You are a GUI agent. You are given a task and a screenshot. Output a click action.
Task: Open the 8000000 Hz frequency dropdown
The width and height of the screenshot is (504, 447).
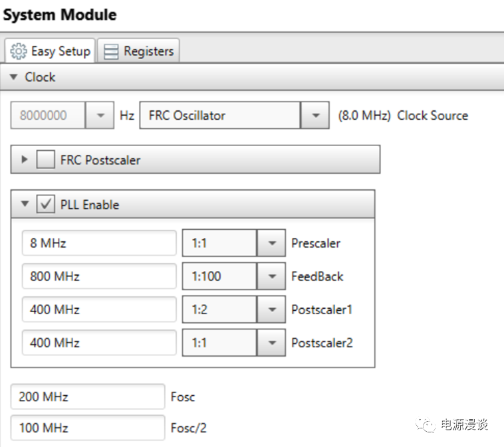point(100,116)
